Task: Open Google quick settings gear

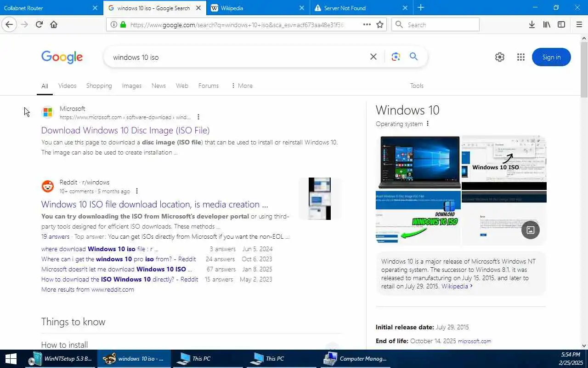Action: (500, 57)
